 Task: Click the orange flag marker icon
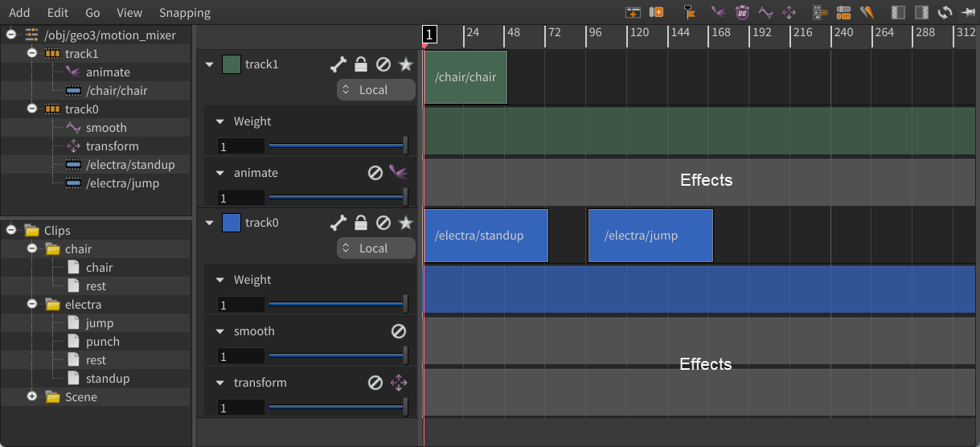[x=690, y=12]
